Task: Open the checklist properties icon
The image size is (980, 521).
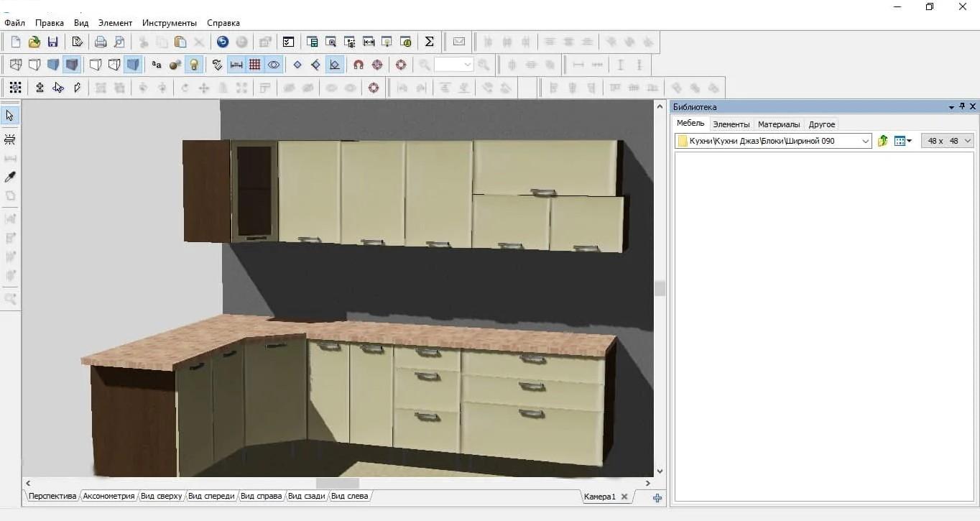Action: pos(288,42)
